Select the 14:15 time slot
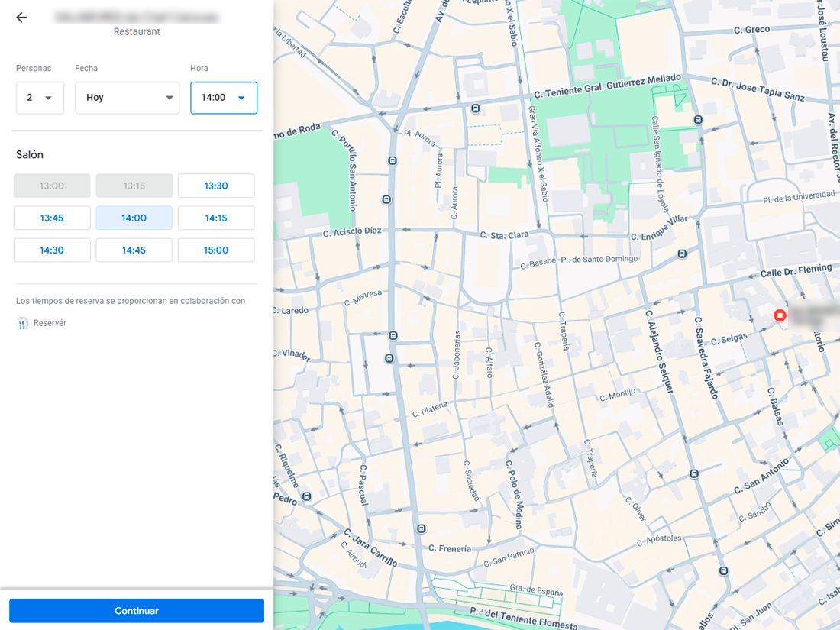 (216, 218)
